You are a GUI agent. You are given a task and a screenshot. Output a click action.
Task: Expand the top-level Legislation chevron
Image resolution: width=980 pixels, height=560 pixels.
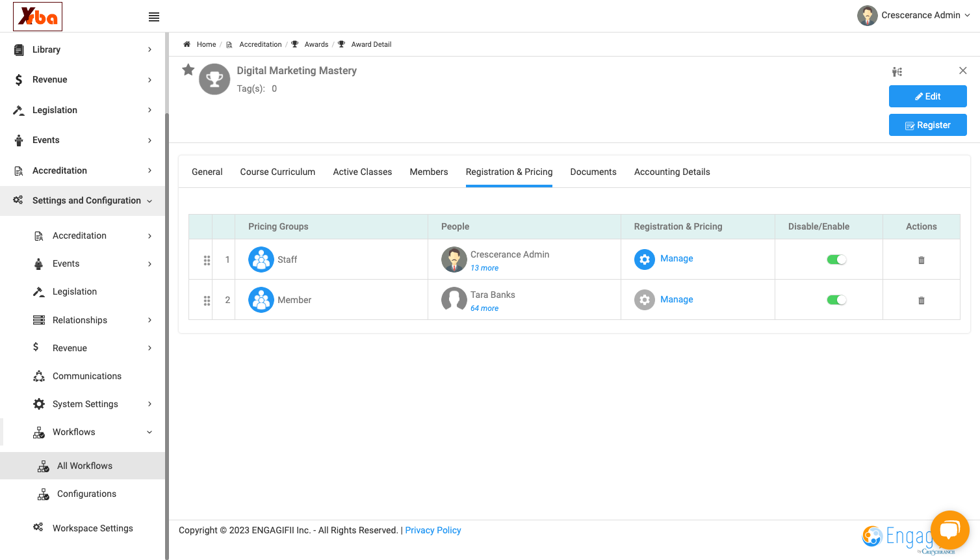[149, 110]
